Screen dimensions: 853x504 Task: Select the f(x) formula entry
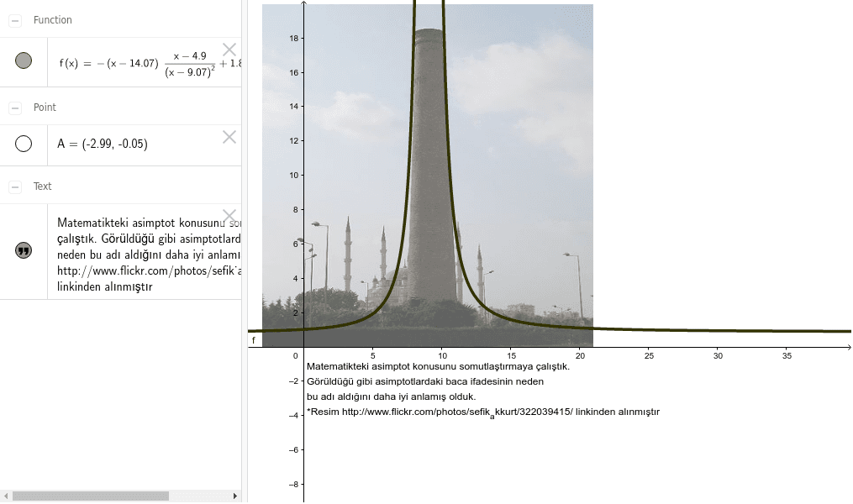[x=145, y=63]
